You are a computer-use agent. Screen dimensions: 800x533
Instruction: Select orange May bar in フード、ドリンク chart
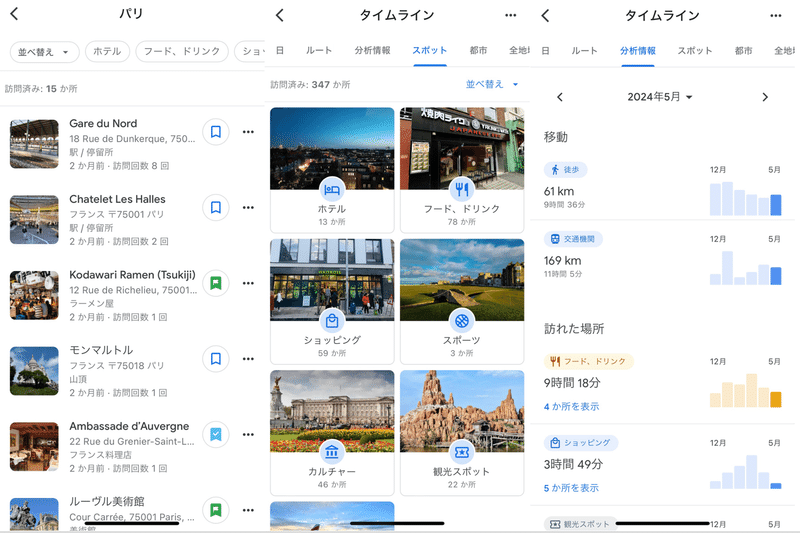pyautogui.click(x=776, y=399)
